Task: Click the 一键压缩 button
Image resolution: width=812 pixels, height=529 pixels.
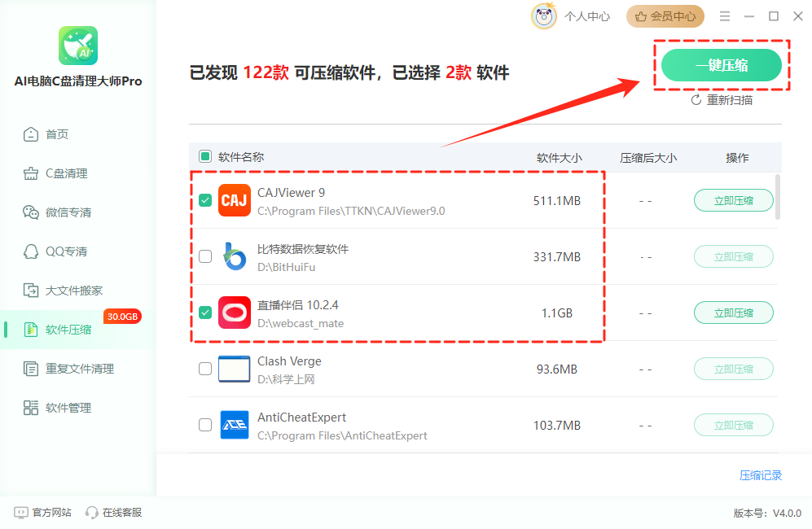Action: (x=722, y=65)
